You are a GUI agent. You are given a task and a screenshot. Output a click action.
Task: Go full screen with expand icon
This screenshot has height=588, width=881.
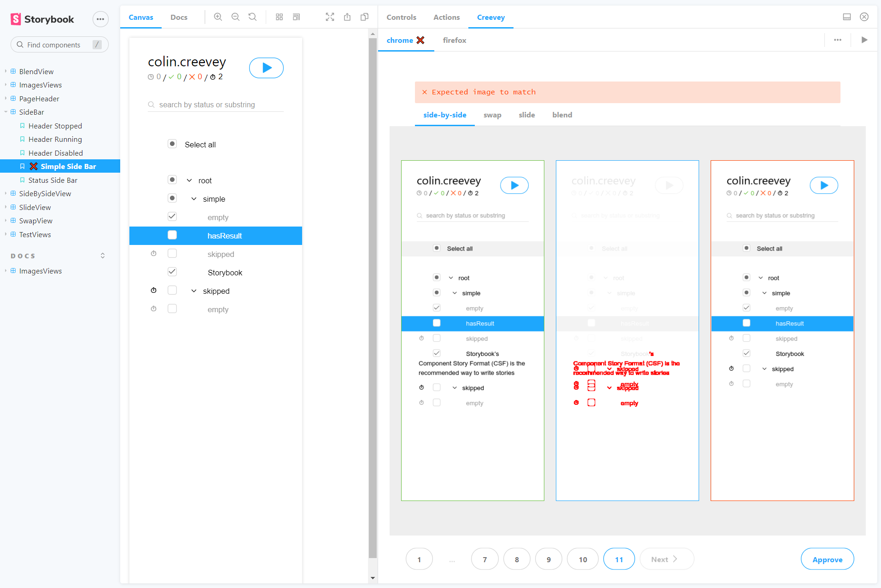click(x=330, y=17)
